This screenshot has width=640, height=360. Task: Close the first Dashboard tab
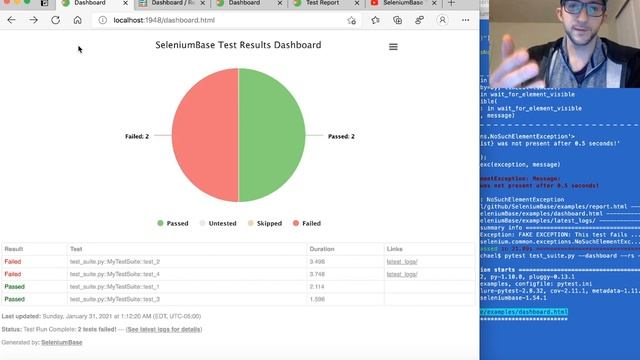tap(125, 3)
